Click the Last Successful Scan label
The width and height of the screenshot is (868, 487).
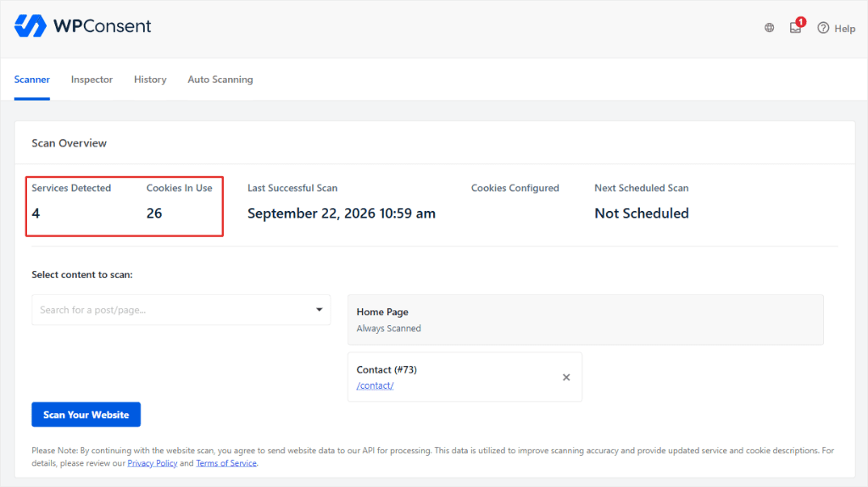tap(292, 188)
